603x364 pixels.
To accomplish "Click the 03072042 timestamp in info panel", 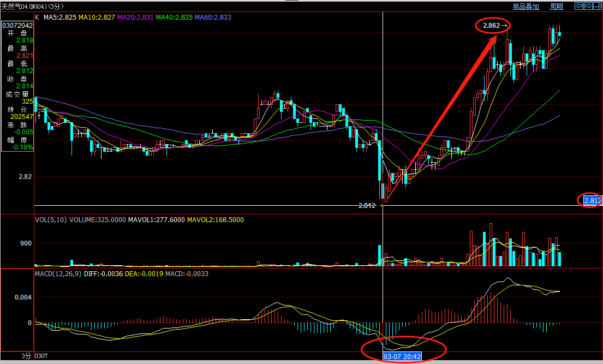I will point(17,26).
